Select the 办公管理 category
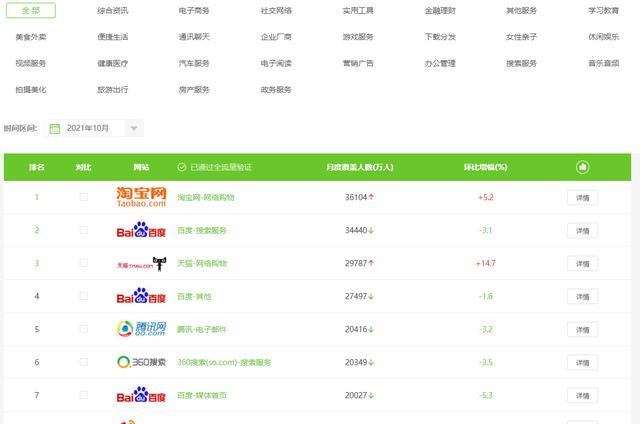640x424 pixels. 440,63
